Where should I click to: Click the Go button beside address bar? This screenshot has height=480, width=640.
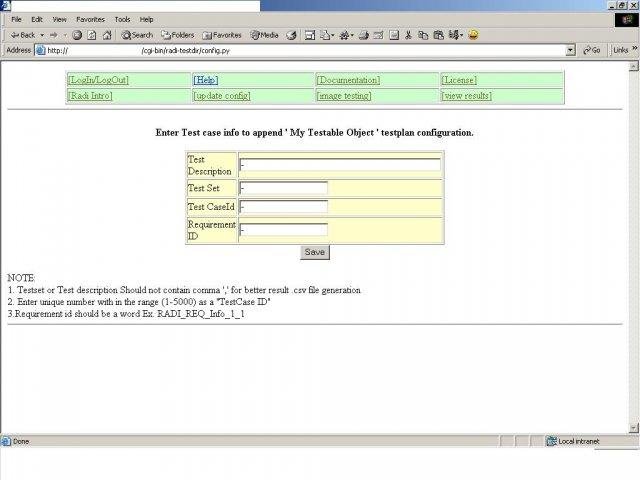(591, 50)
